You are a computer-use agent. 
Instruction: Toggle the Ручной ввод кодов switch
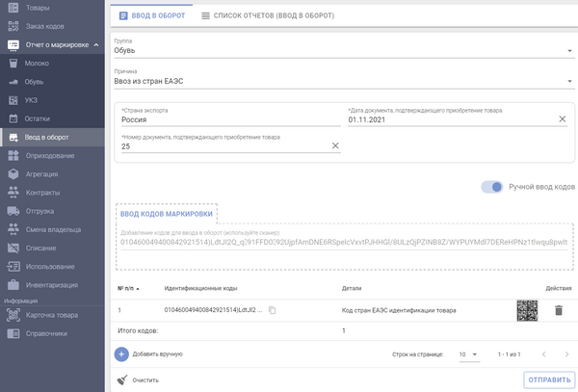(493, 187)
